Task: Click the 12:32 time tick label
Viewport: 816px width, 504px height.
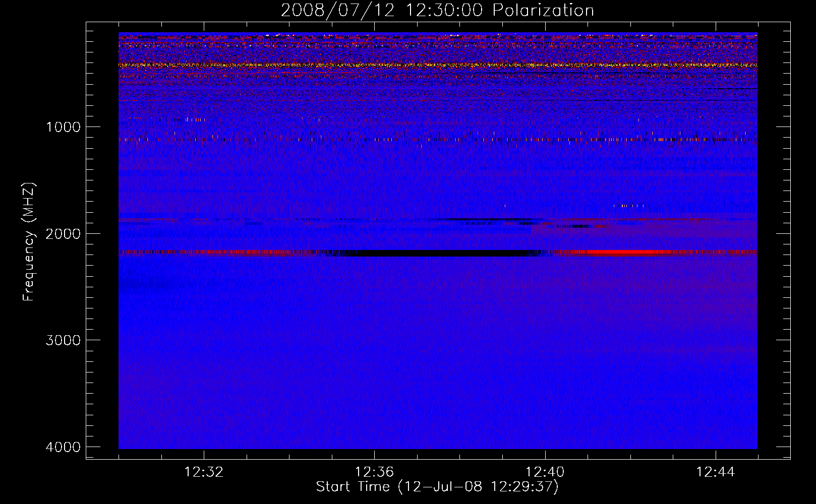Action: click(x=204, y=472)
